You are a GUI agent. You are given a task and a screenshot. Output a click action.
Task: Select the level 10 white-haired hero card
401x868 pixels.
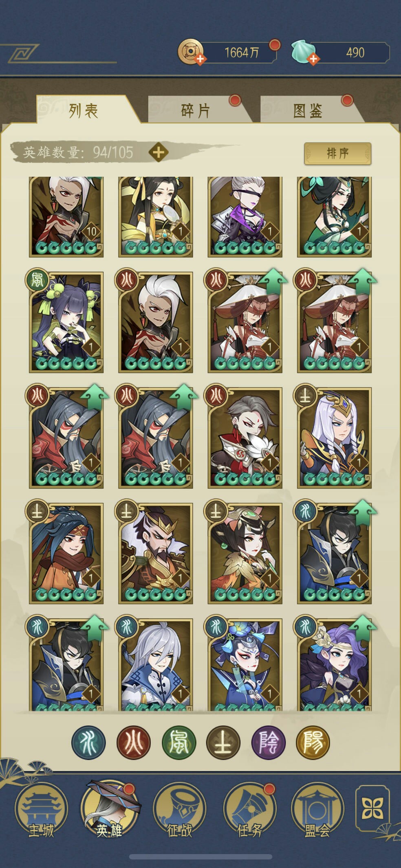(x=66, y=216)
